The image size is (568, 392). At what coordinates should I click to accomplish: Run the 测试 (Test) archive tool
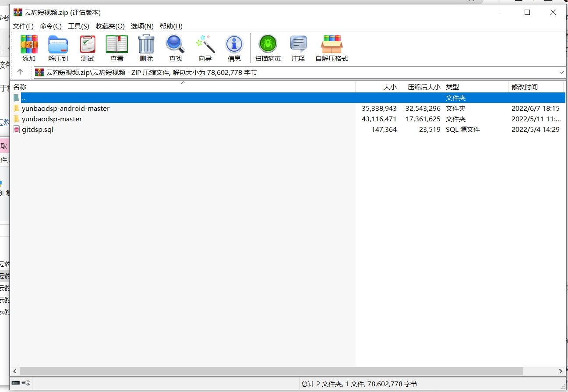(x=87, y=45)
